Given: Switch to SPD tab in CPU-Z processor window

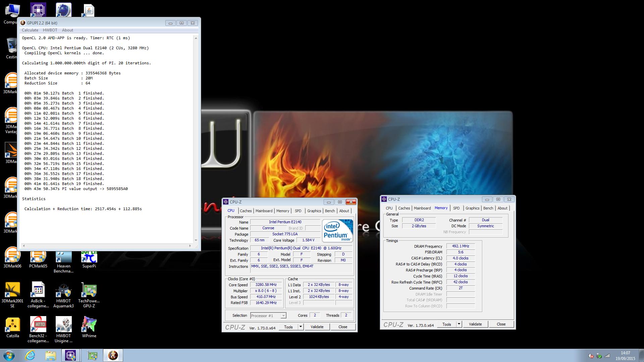Looking at the screenshot, I should tap(298, 211).
